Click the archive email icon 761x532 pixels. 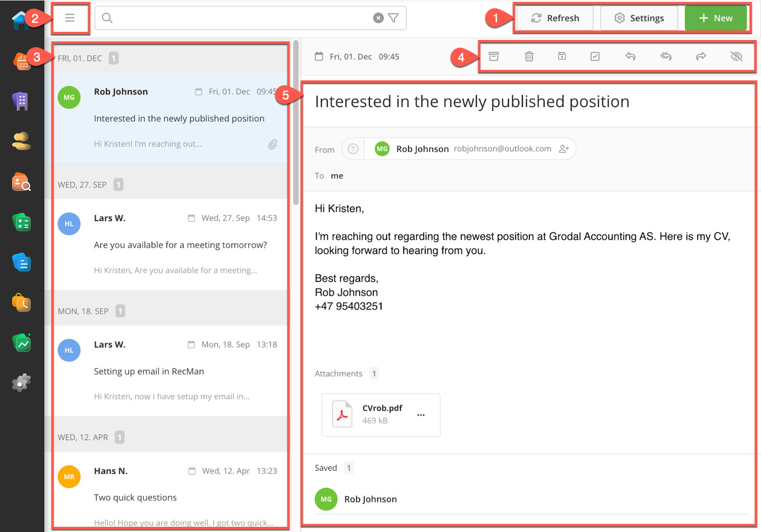(x=494, y=57)
